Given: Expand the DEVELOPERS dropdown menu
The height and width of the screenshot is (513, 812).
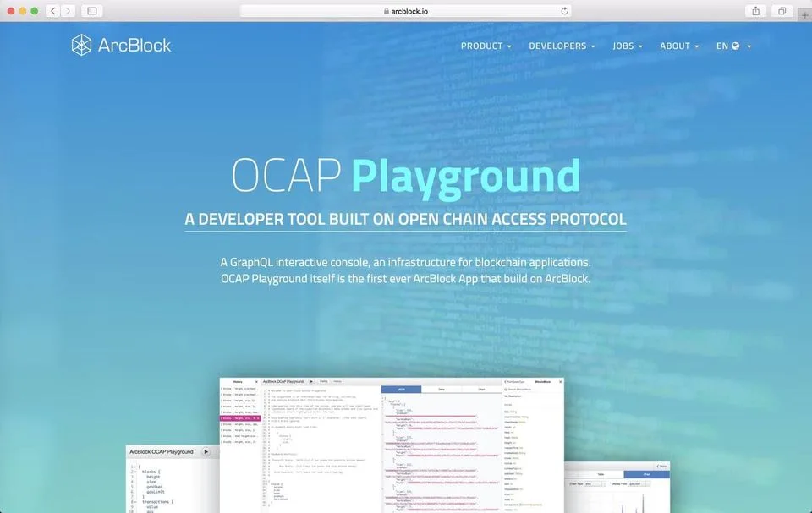Looking at the screenshot, I should (562, 46).
